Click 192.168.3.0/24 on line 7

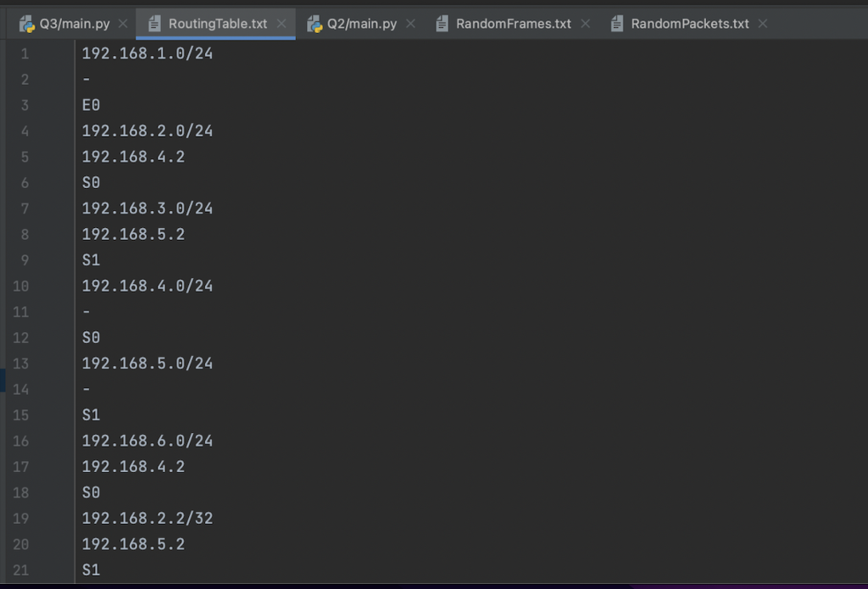[x=147, y=208]
